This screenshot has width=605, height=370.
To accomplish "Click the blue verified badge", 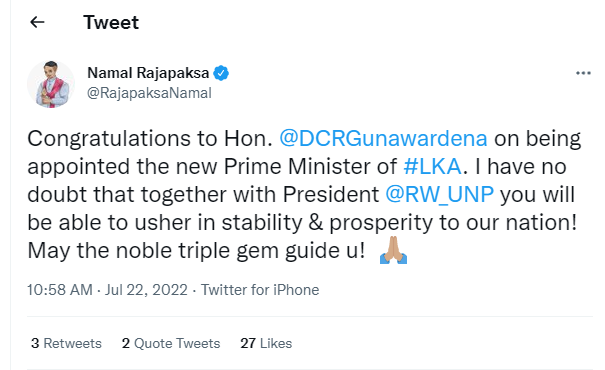I will pyautogui.click(x=221, y=73).
